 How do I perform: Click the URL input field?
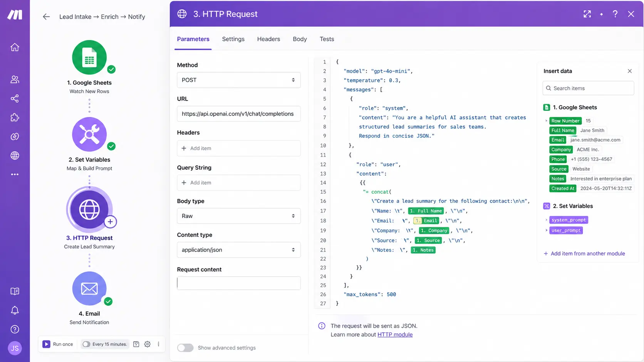[x=239, y=114]
